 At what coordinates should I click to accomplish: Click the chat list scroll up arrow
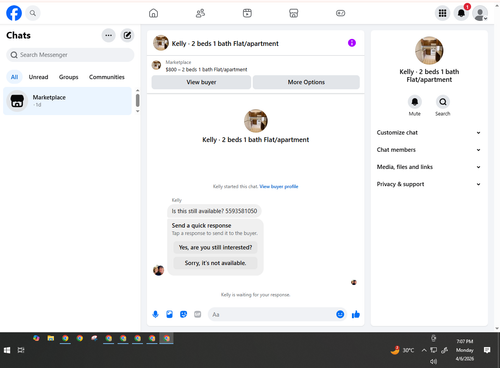tap(137, 90)
